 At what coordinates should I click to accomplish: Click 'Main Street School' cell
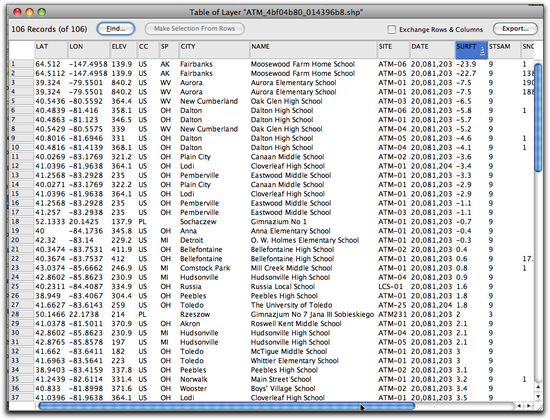pos(281,379)
